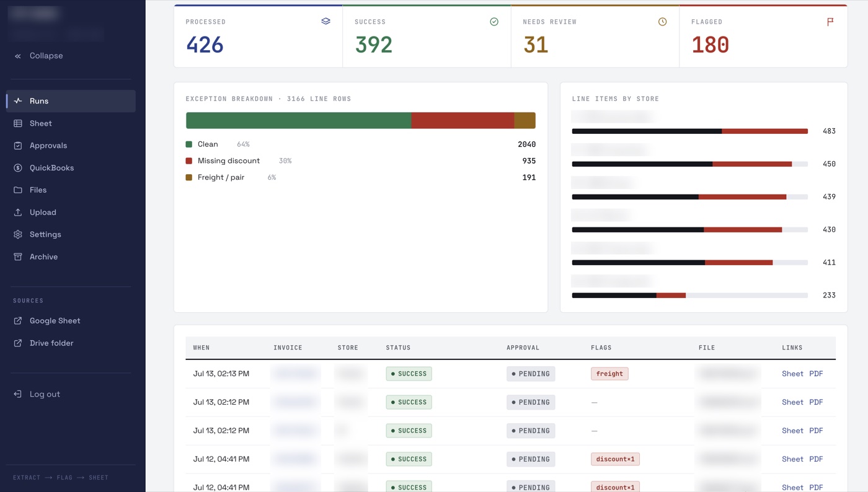Click the Clean row count 2040
868x492 pixels.
pyautogui.click(x=526, y=144)
